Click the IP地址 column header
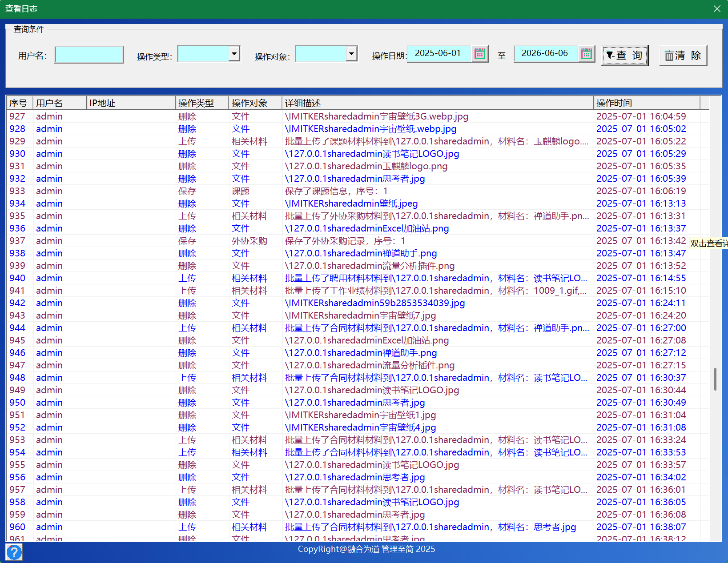This screenshot has height=563, width=728. 131,103
